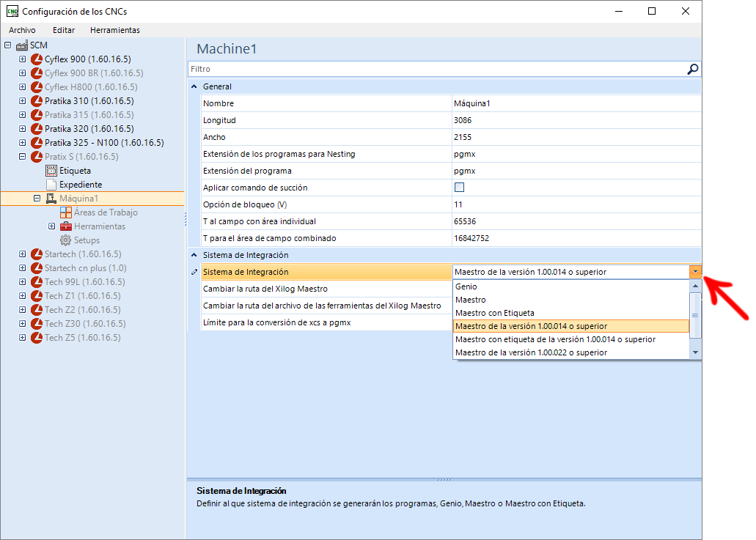Click the pencil edit icon beside Sistema de Integración
The image size is (756, 540).
pos(194,272)
